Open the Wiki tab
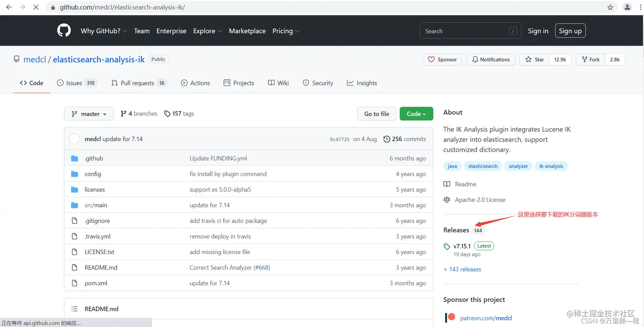644x327 pixels. click(x=278, y=83)
